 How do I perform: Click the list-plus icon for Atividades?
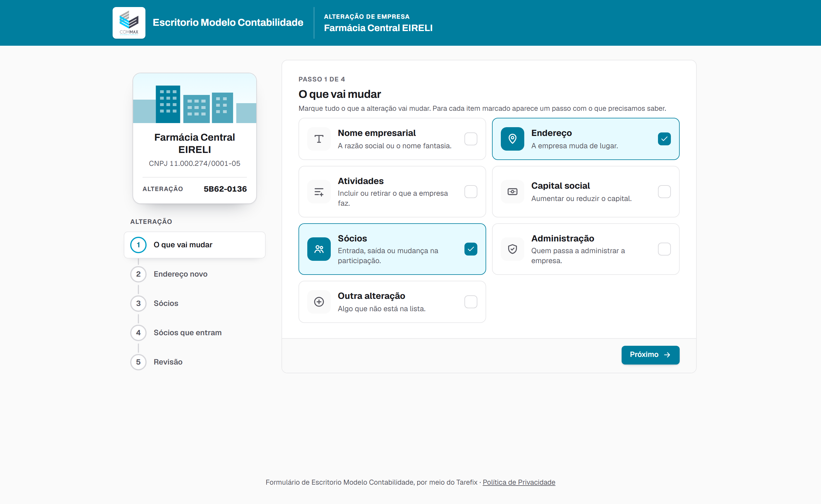319,192
